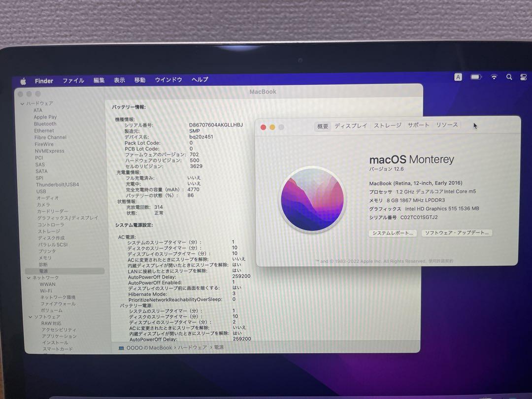Select プリンタ in sidebar
This screenshot has width=532, height=399.
pos(47,251)
